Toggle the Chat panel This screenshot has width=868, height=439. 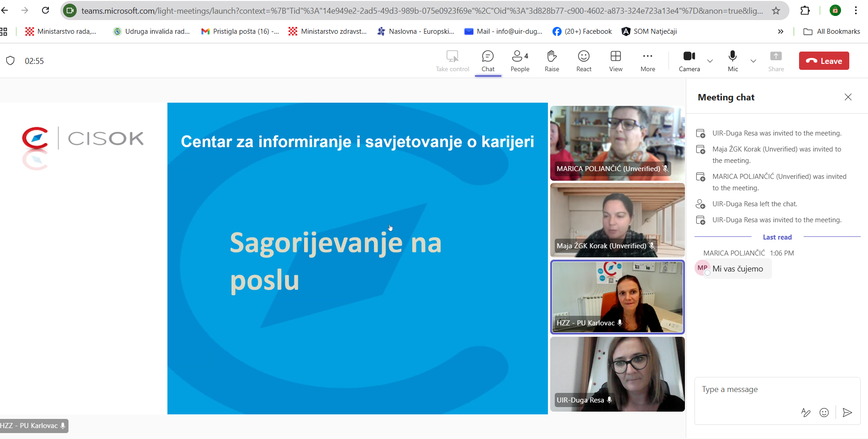488,61
